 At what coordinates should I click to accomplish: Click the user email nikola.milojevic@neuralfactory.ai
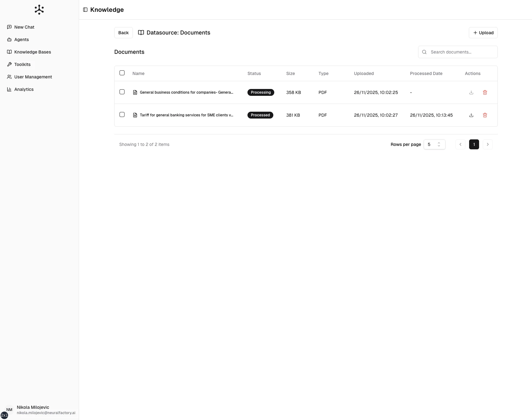(46, 413)
